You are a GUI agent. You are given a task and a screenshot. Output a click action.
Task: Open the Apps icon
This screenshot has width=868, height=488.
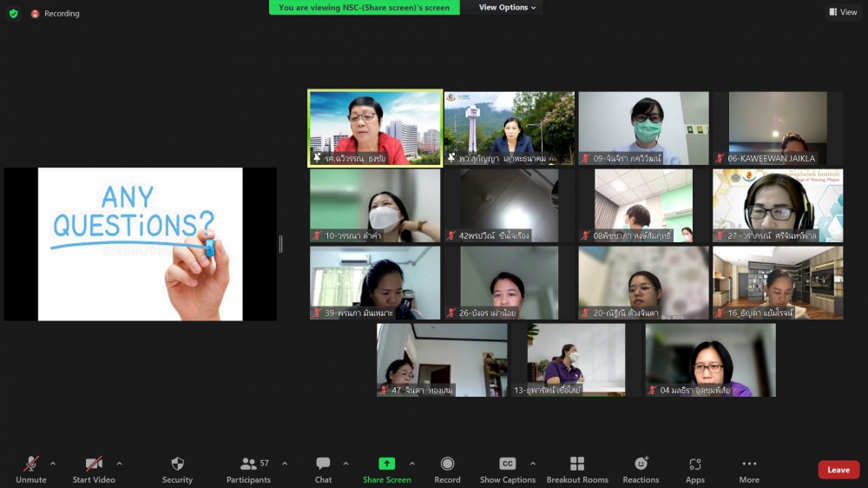tap(694, 465)
